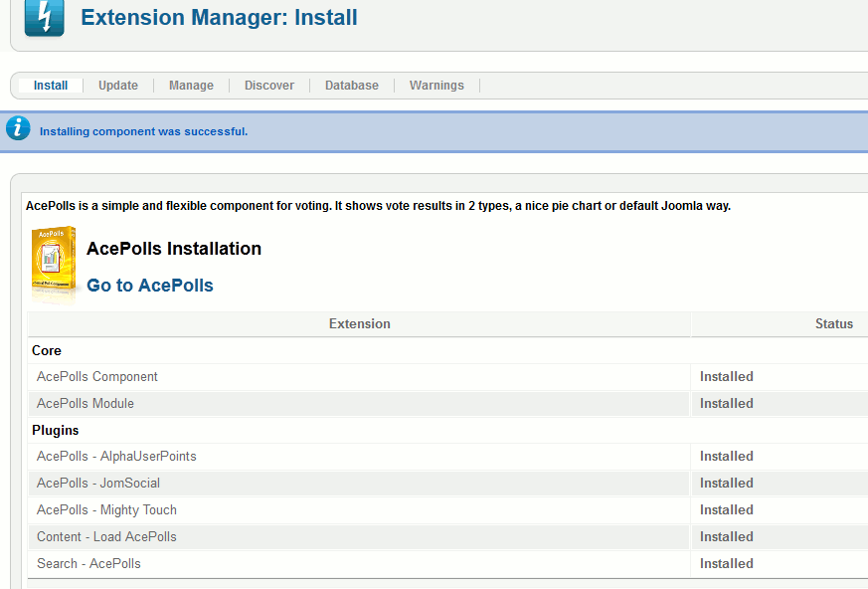Click the AcePolls - Mighty Touch plugin entry
This screenshot has width=868, height=589.
click(106, 510)
